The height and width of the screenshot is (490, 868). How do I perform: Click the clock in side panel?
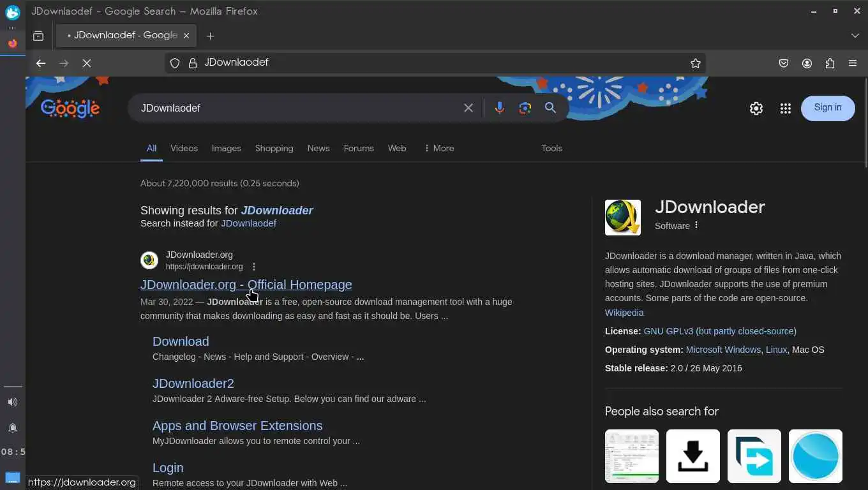pyautogui.click(x=13, y=452)
